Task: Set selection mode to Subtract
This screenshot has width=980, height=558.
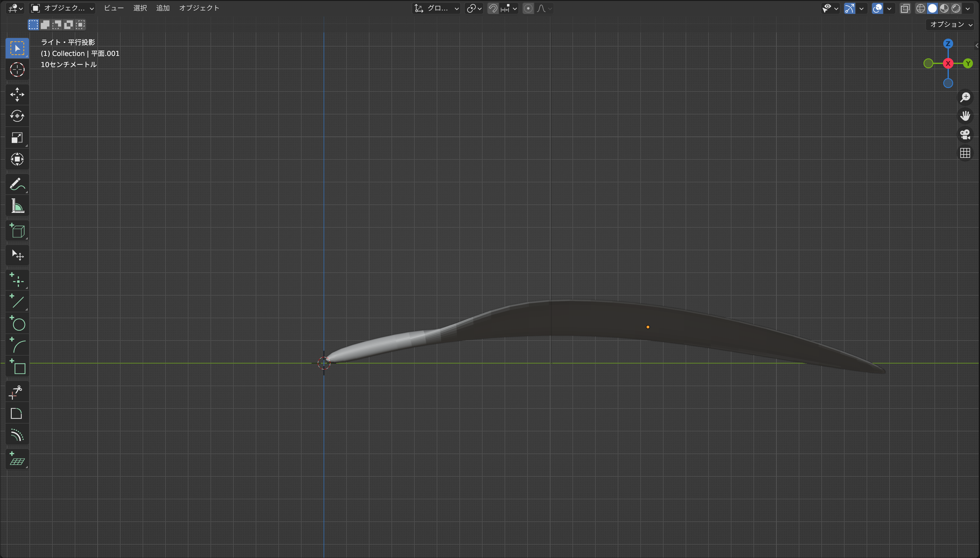Action: tap(57, 25)
